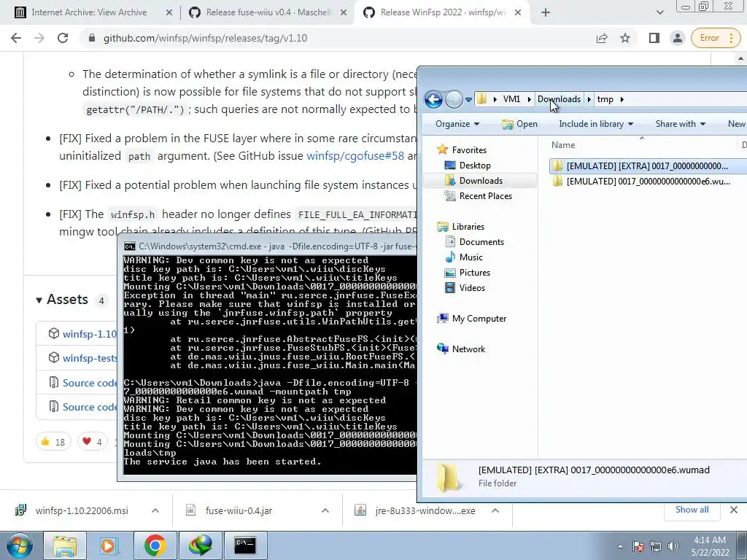Select Network in the navigation pane
Image resolution: width=747 pixels, height=560 pixels.
click(x=468, y=349)
